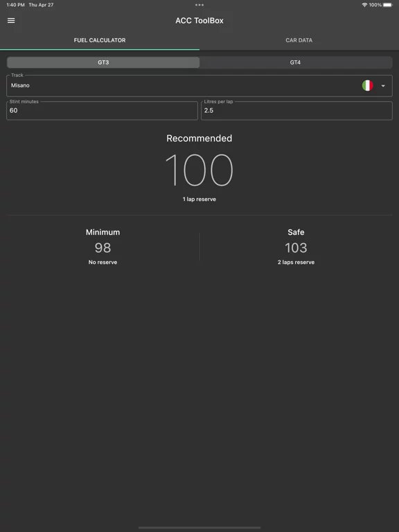The width and height of the screenshot is (399, 532).
Task: Tap the status bar clock
Action: (x=16, y=5)
